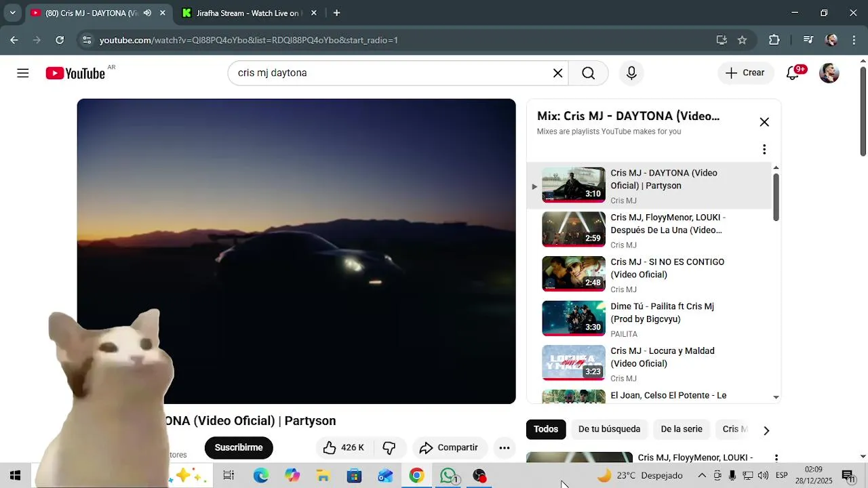
Task: Clear the search box with the X
Action: point(558,73)
